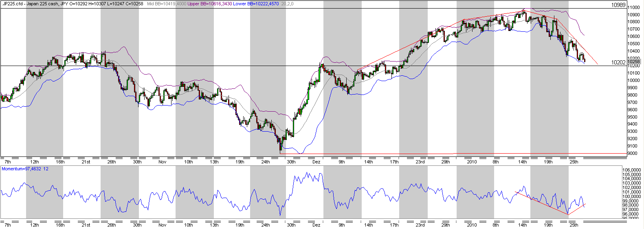Image resolution: width=644 pixels, height=229 pixels.
Task: Click 25th date on price chart axis
Action: 574,162
